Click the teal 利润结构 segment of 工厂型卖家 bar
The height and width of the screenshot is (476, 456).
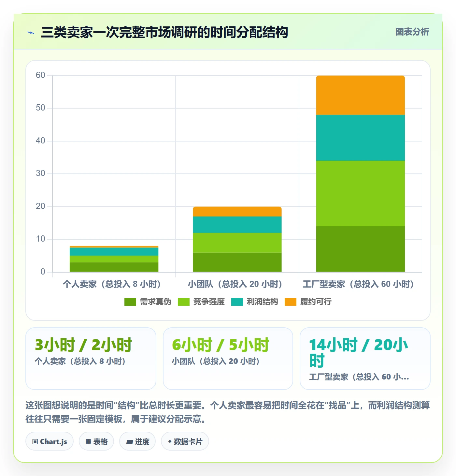pos(360,138)
